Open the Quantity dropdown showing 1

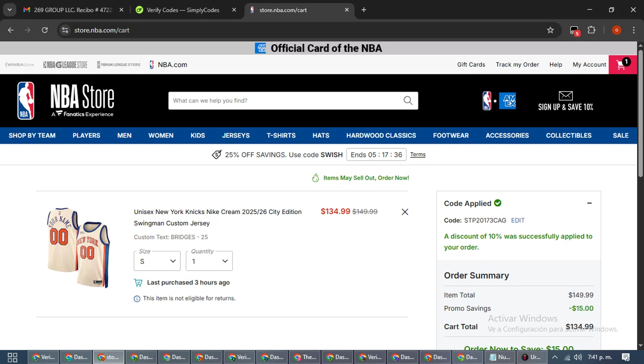209,261
